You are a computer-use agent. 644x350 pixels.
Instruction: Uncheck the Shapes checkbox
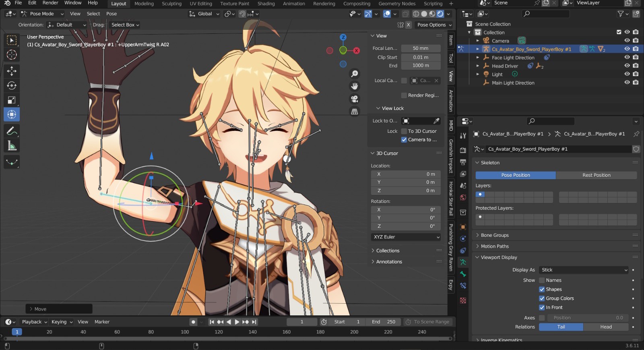click(542, 289)
